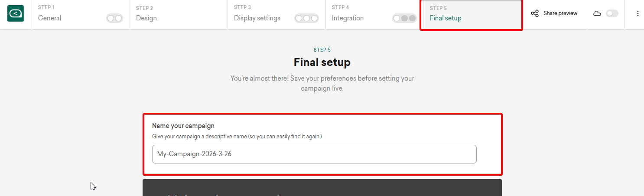Click the cloud save status icon
644x196 pixels.
[x=597, y=13]
